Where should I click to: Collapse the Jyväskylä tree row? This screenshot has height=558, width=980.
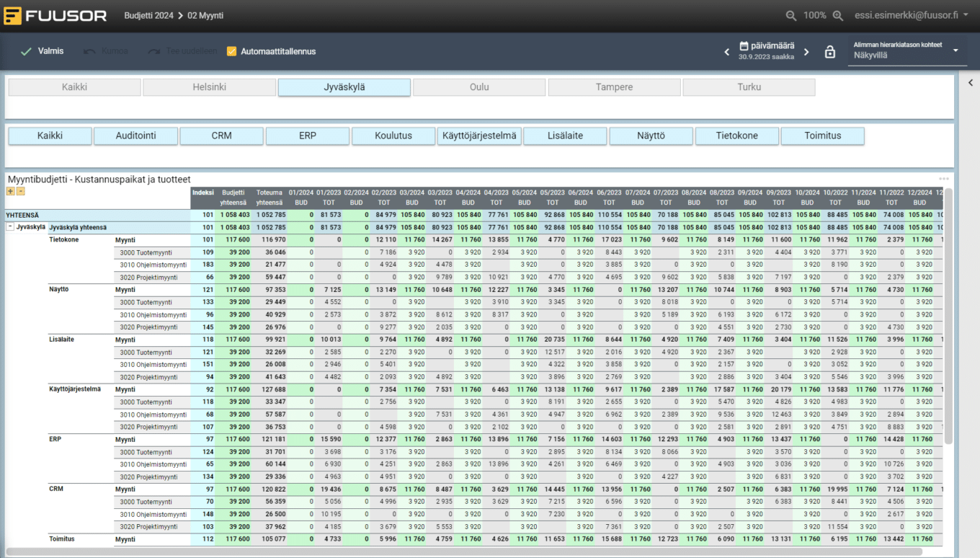click(x=10, y=227)
